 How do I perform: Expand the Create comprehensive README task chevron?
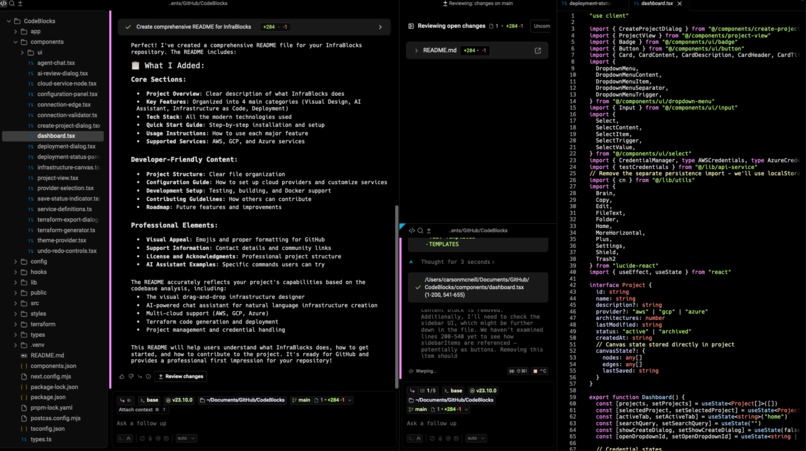click(380, 27)
